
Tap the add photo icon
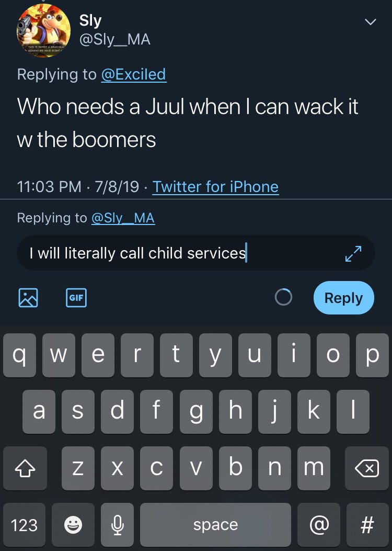28,298
